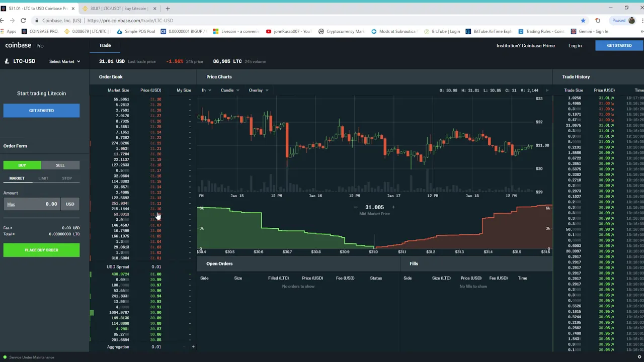This screenshot has height=362, width=644.
Task: Click the Fills Time column header
Action: coord(522,278)
